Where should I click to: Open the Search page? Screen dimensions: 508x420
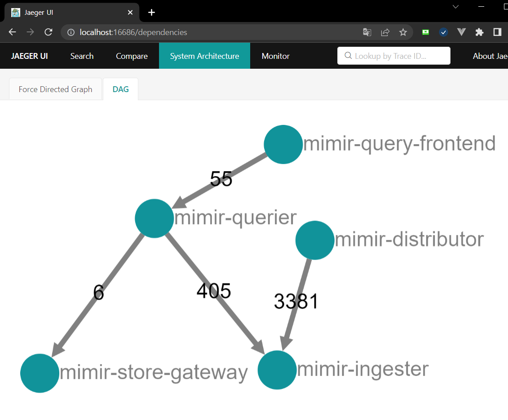[x=82, y=56]
